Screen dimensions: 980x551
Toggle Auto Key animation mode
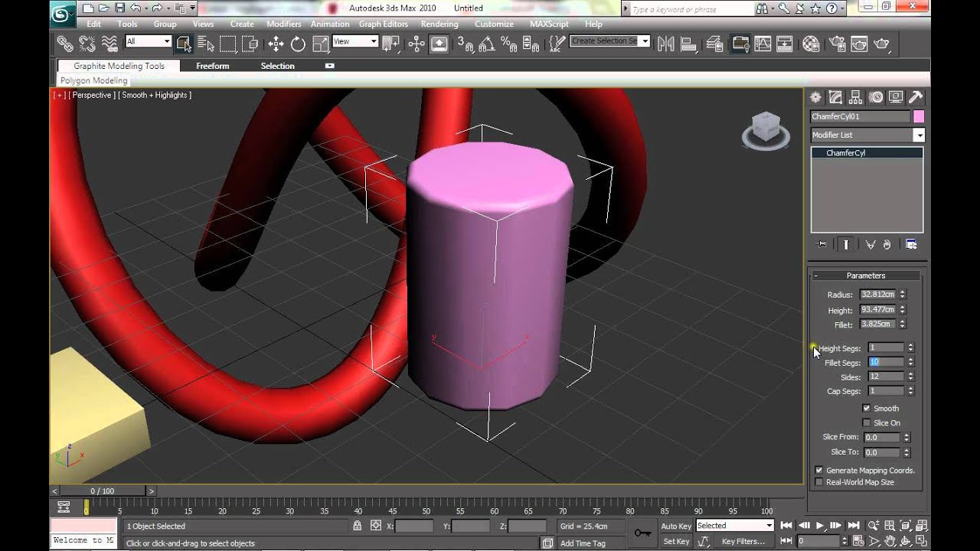676,526
